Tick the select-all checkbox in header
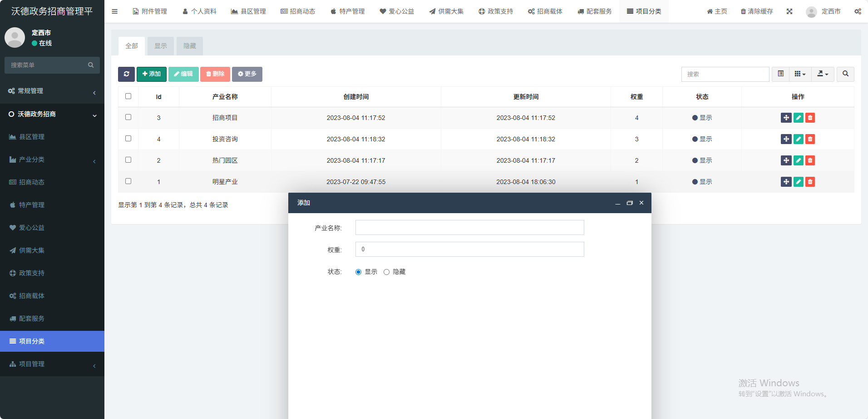868x419 pixels. (x=128, y=96)
